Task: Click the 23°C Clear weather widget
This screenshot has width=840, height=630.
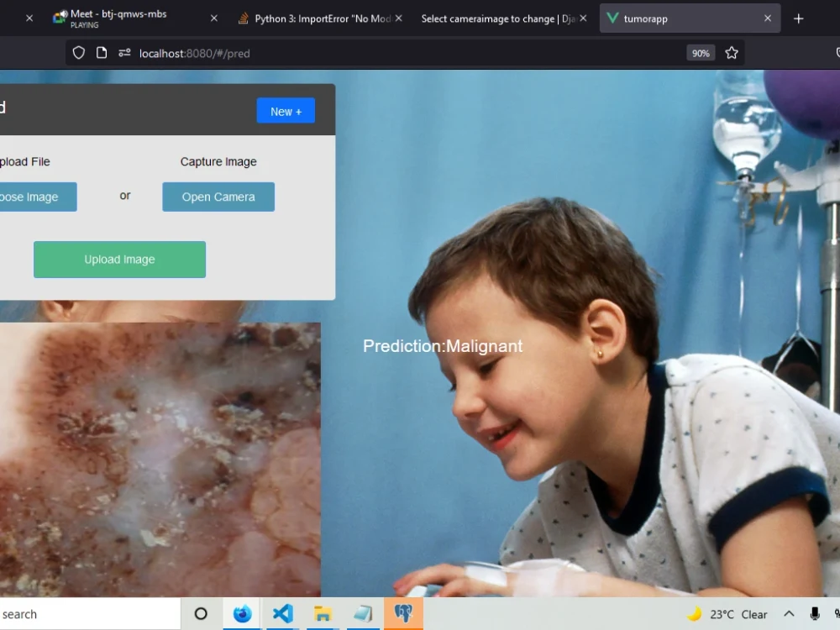Action: [x=727, y=615]
